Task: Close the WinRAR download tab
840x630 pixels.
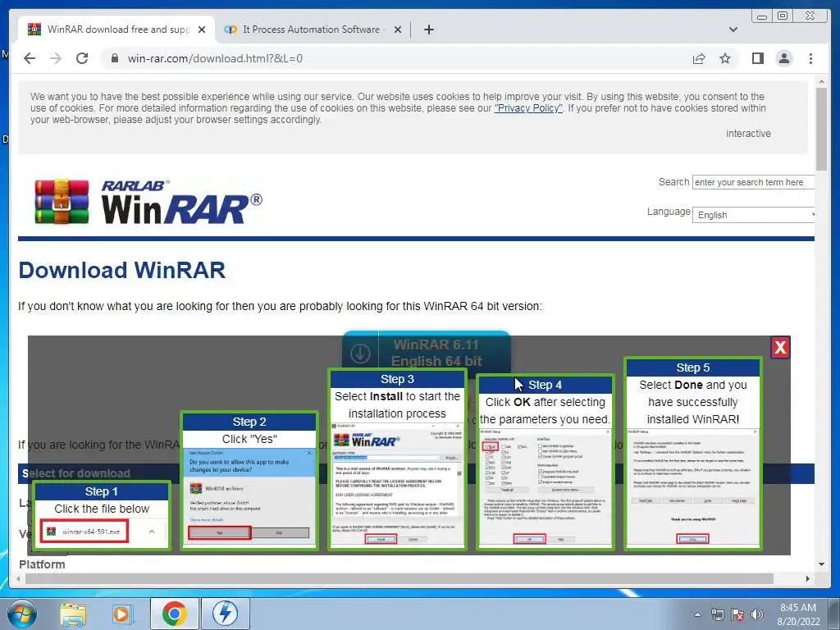Action: click(202, 30)
